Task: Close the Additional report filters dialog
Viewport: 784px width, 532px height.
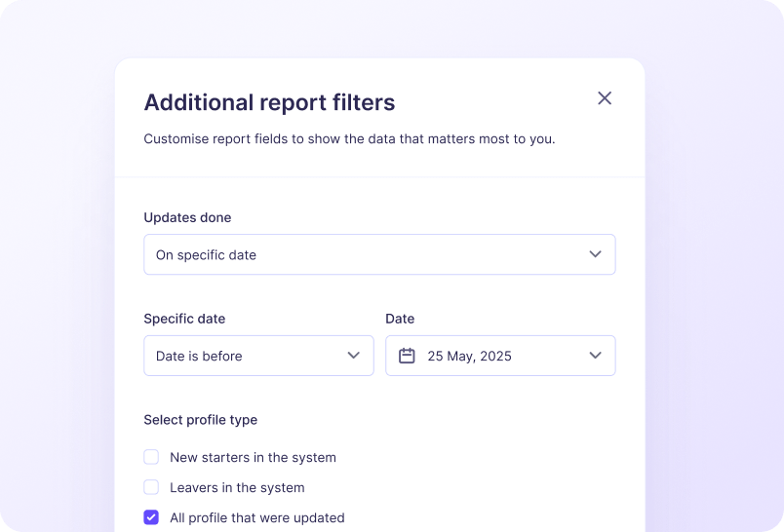Action: tap(605, 98)
